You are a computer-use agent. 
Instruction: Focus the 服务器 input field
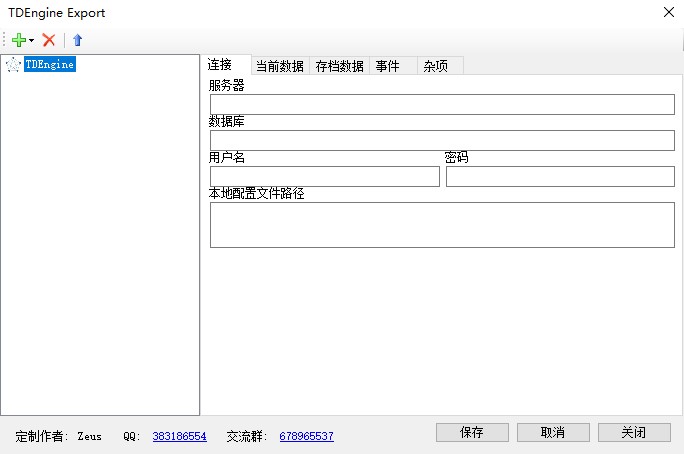[442, 105]
